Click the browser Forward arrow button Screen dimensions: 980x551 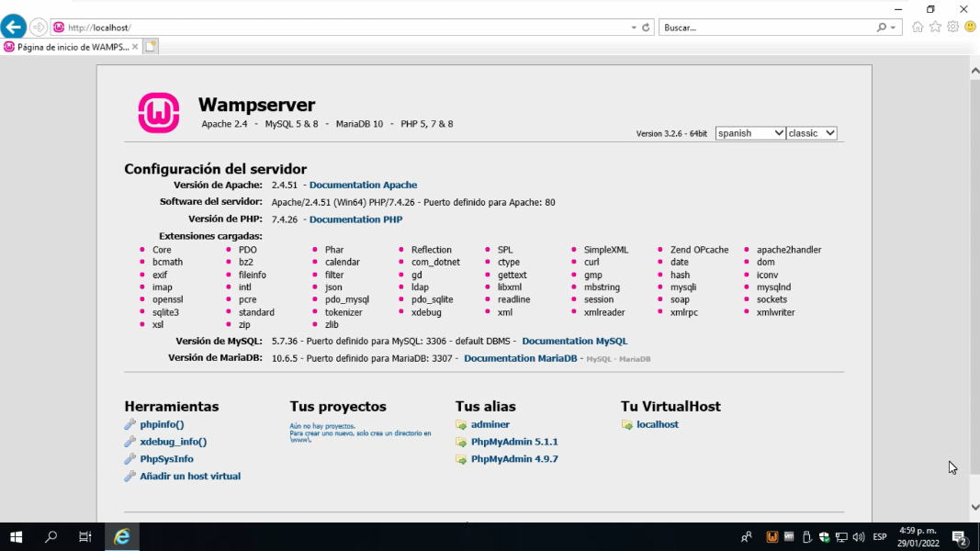click(39, 28)
